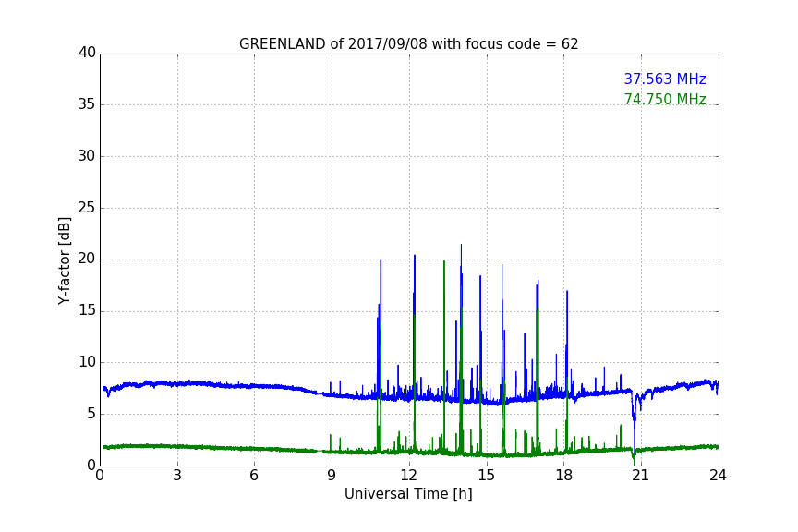798x532 pixels.
Task: Click the y-axis tick label 25
Action: (x=87, y=207)
